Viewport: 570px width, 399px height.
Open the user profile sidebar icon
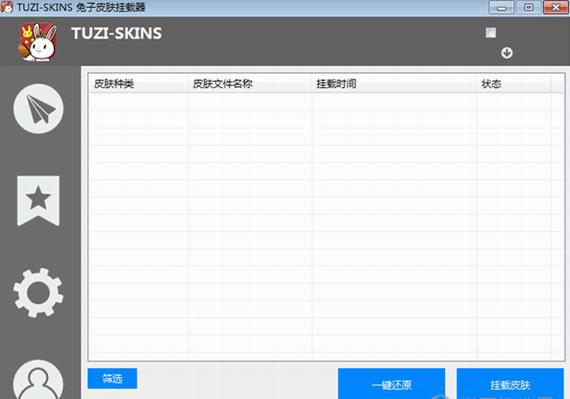[x=38, y=380]
